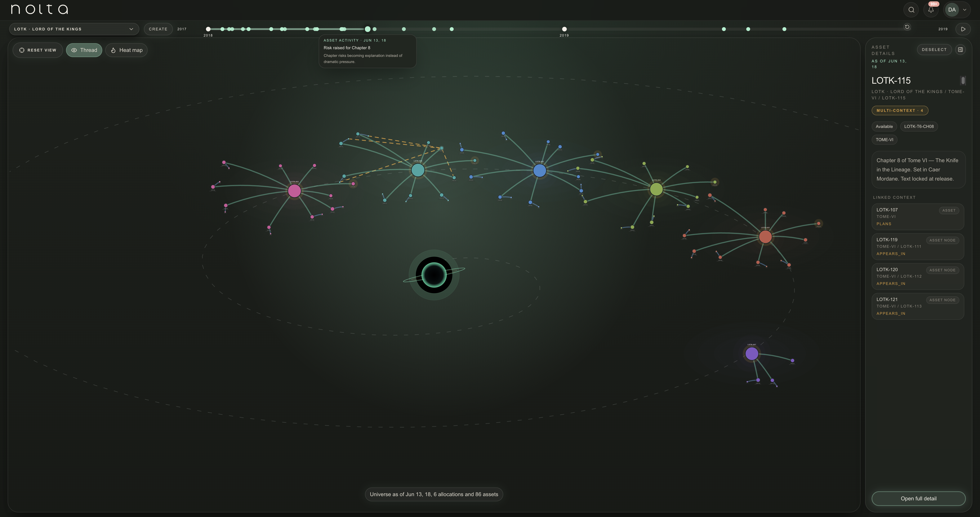Select the final green timeline marker
Image resolution: width=980 pixels, height=517 pixels.
tap(784, 29)
